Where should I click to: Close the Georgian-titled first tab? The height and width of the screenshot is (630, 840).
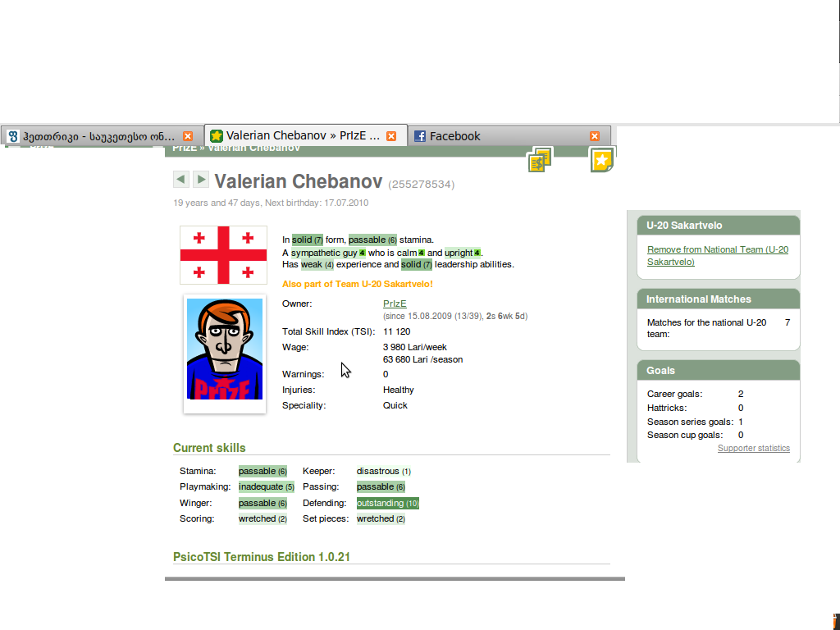[188, 136]
